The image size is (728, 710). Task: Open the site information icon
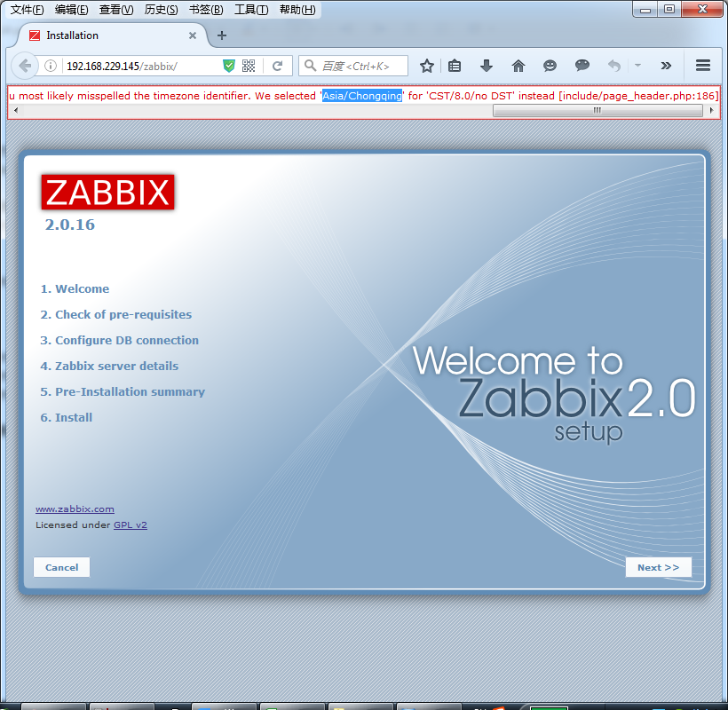click(x=51, y=66)
